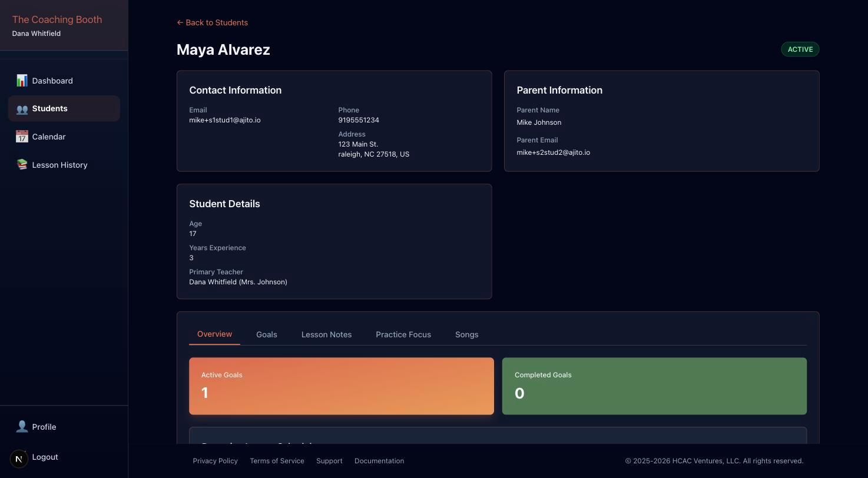The width and height of the screenshot is (868, 478).
Task: Switch to the Lesson Notes tab
Action: 326,334
